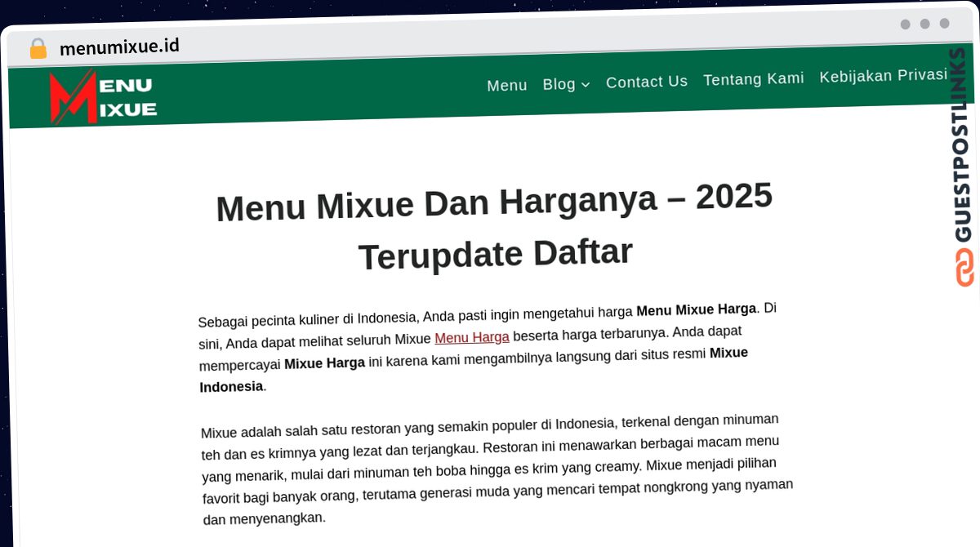The height and width of the screenshot is (547, 980).
Task: Open the Menu navigation item
Action: pos(507,85)
